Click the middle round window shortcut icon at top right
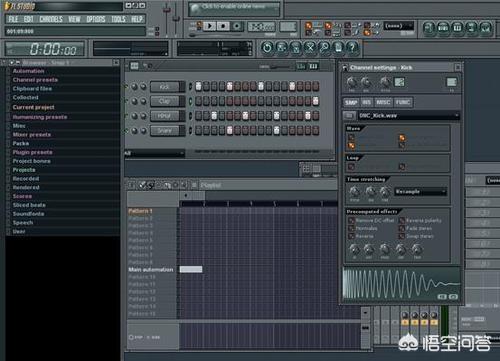 tap(457, 28)
